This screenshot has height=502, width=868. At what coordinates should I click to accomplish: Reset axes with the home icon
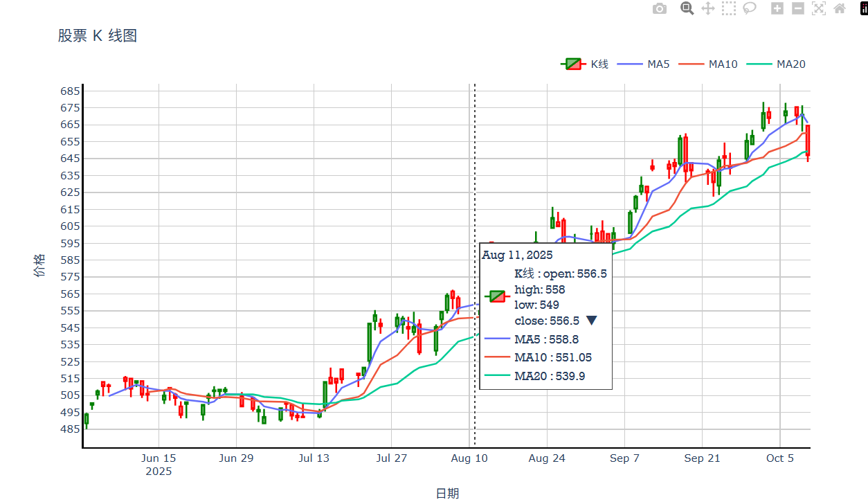point(840,8)
